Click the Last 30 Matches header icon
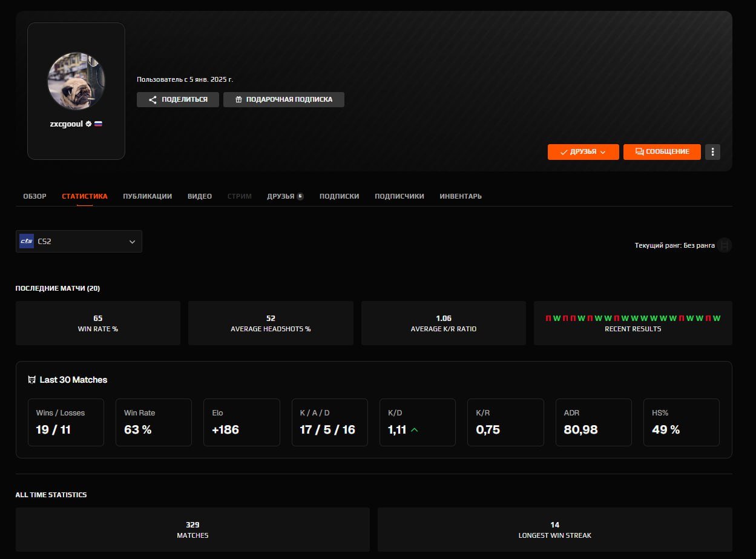The width and height of the screenshot is (756, 559). 32,380
